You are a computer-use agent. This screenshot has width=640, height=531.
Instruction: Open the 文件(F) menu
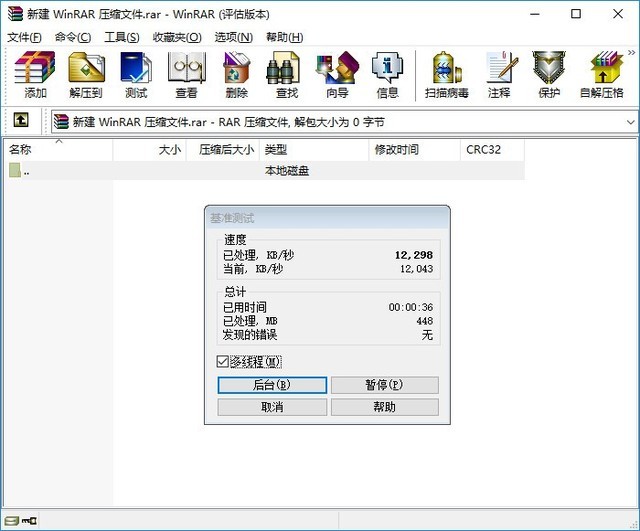click(x=24, y=37)
